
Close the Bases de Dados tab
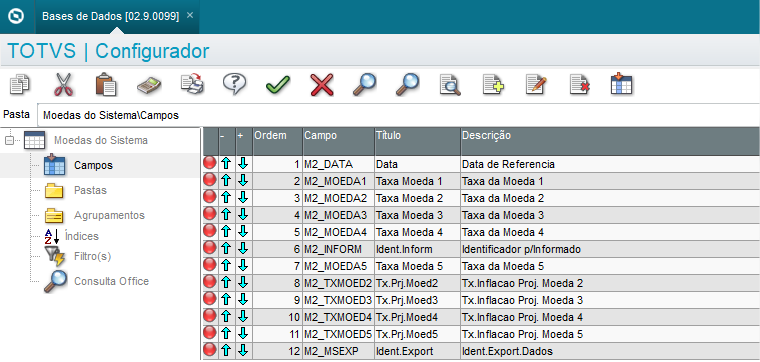tap(190, 15)
